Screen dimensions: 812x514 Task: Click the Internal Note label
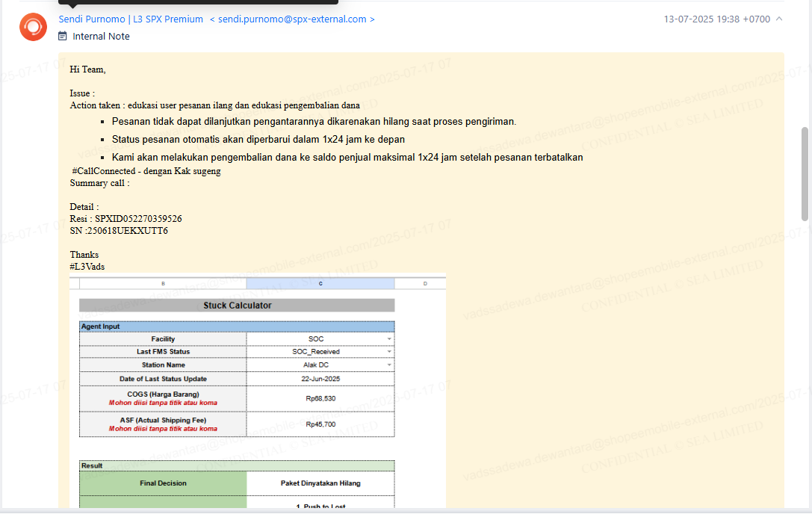coord(101,37)
